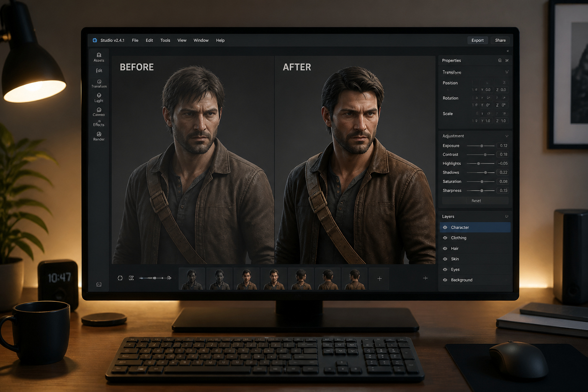This screenshot has width=588, height=392.
Task: Open the Render tool in sidebar
Action: (x=99, y=136)
